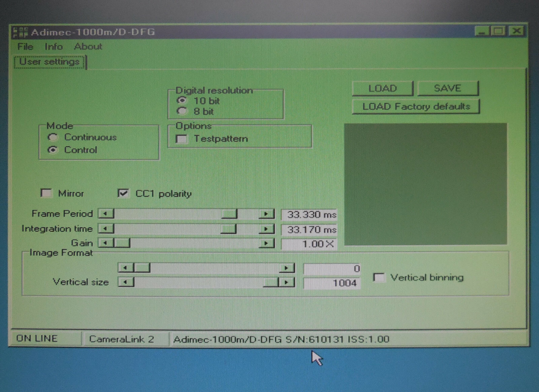539x392 pixels.
Task: Click the Gain value 1.00 X field
Action: pos(309,244)
